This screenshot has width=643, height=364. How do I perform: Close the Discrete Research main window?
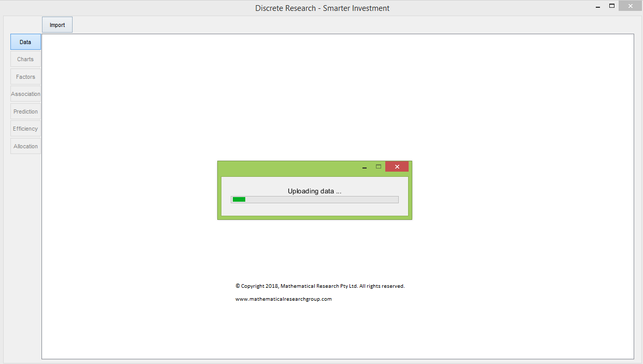tap(630, 6)
